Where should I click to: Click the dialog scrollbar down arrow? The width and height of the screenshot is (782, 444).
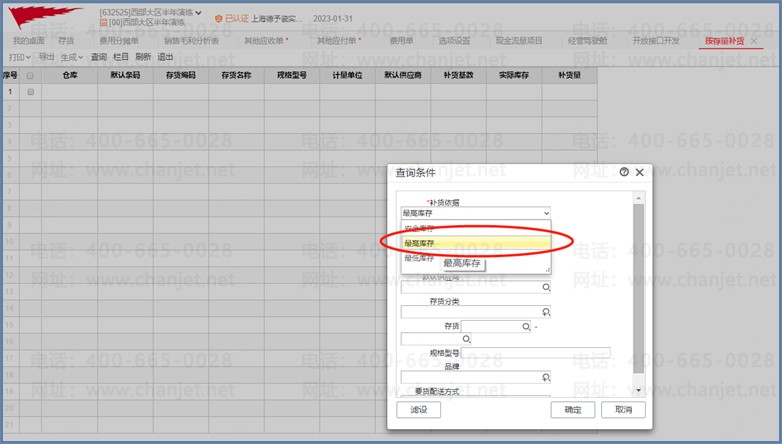(638, 390)
